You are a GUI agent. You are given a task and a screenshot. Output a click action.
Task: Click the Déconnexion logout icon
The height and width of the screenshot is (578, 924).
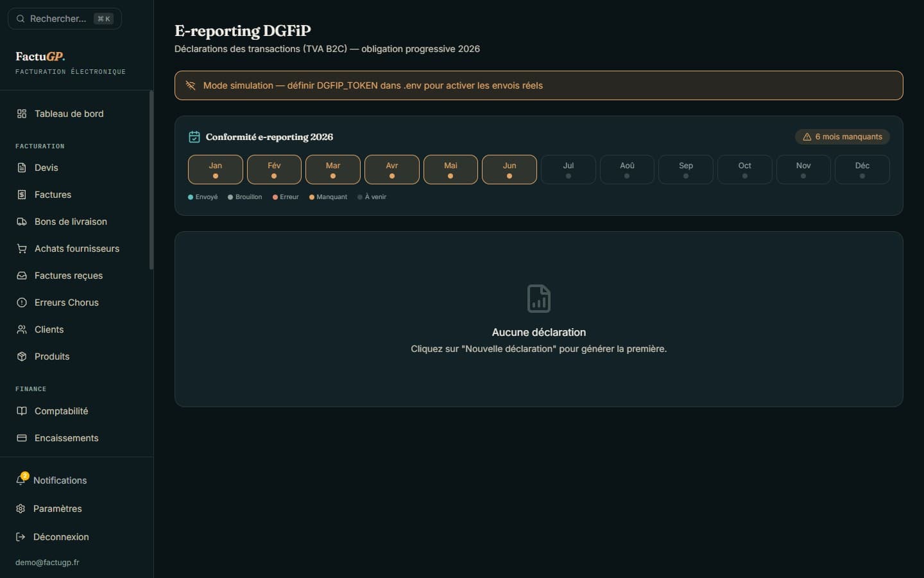click(x=21, y=537)
